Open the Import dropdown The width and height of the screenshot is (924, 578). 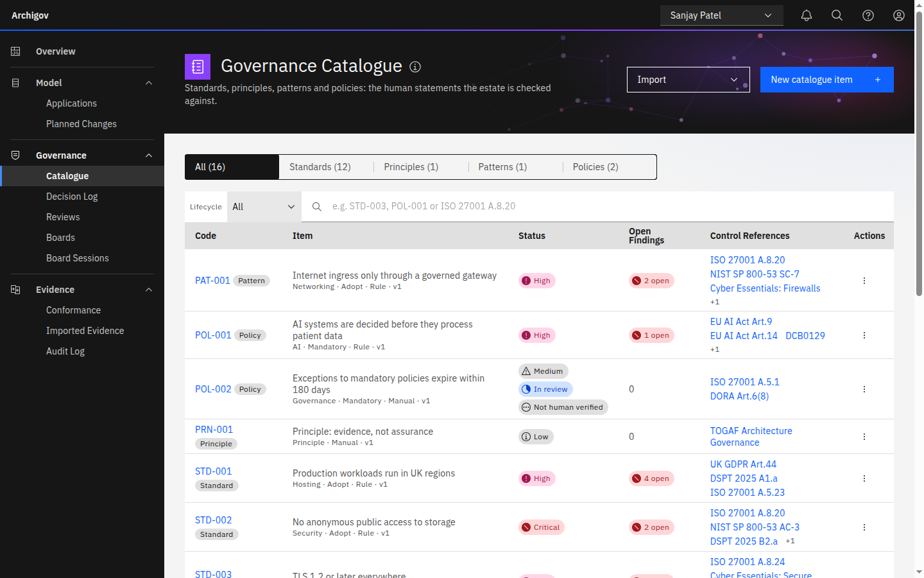[x=689, y=80]
